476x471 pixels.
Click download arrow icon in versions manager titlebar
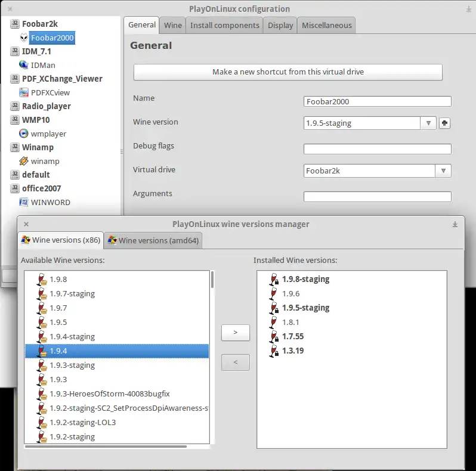click(455, 224)
